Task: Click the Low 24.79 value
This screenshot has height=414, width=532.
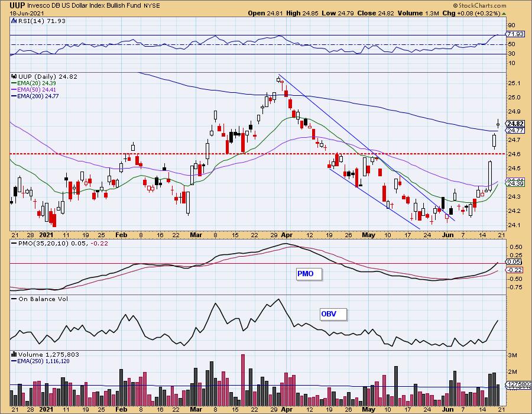Action: pos(338,13)
